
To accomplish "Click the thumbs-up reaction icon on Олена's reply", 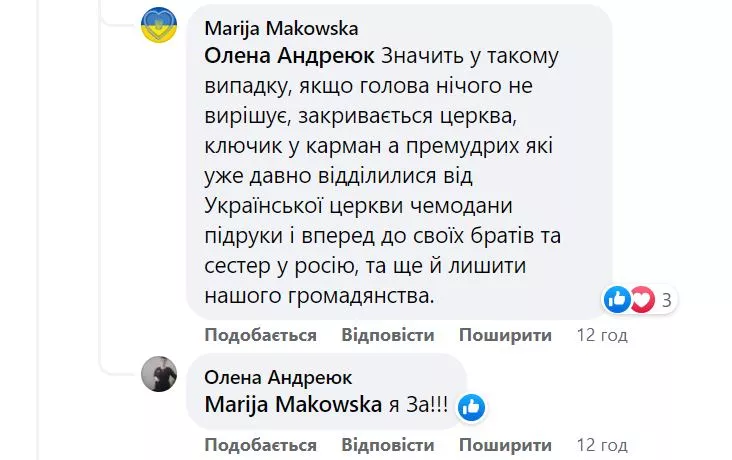I will coord(471,407).
